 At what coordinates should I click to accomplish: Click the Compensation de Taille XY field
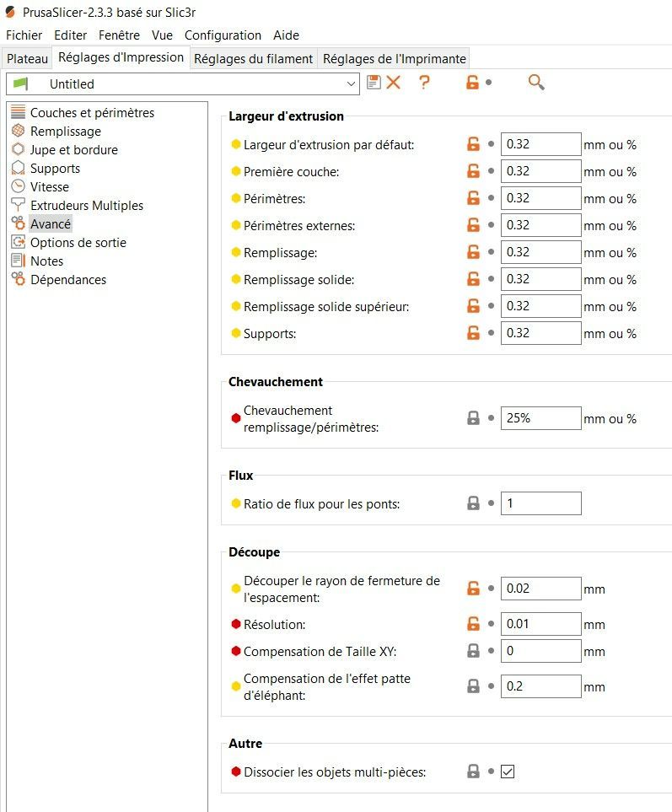[x=540, y=650]
